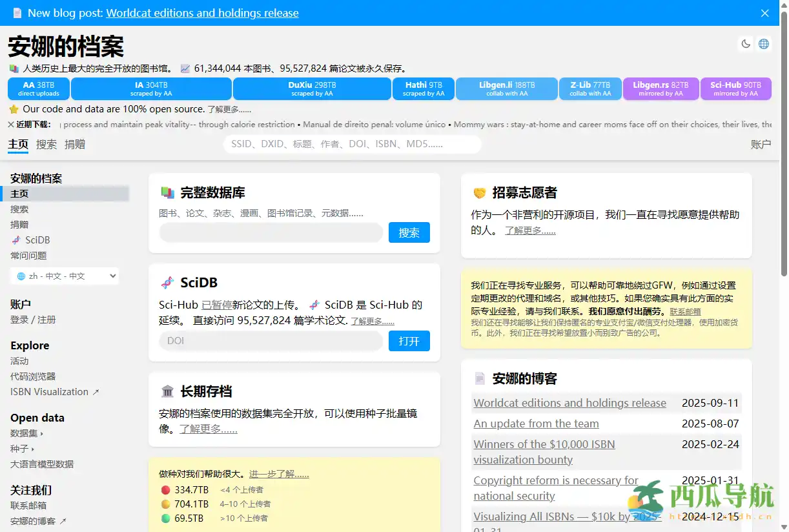This screenshot has height=532, width=789.
Task: Open the globe language icon
Action: 764,43
